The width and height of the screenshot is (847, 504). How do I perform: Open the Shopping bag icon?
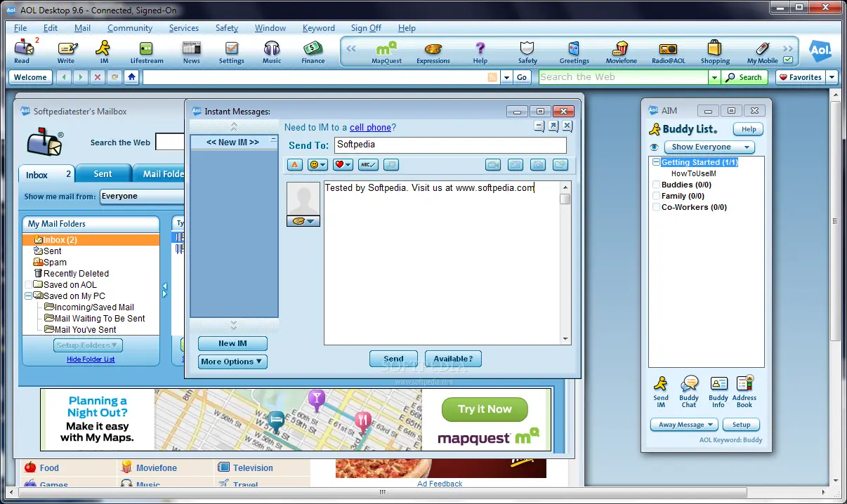[x=715, y=52]
